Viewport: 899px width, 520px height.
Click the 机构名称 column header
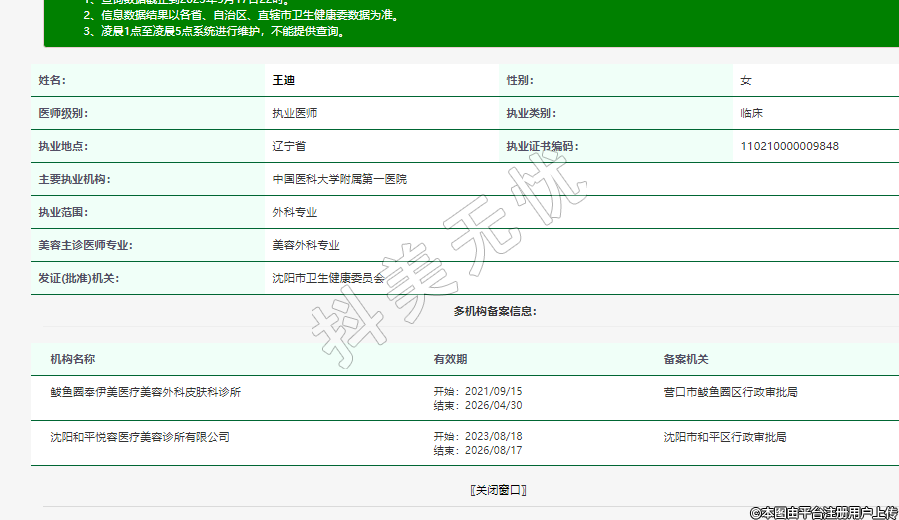(x=72, y=359)
